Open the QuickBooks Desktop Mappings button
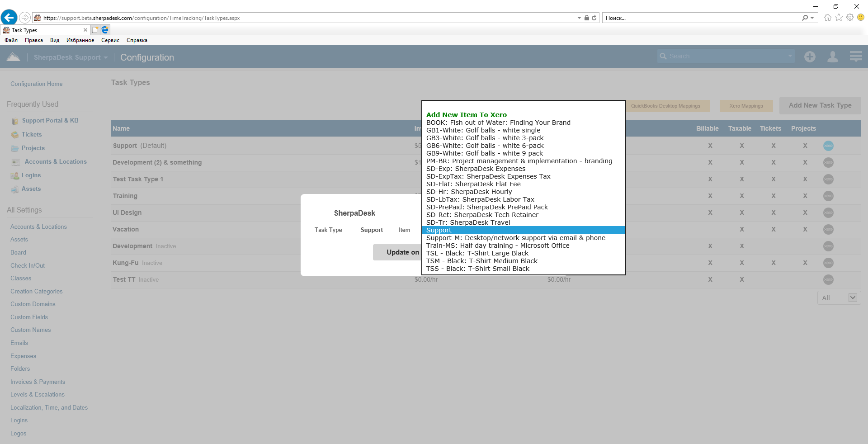This screenshot has height=444, width=868. point(665,106)
